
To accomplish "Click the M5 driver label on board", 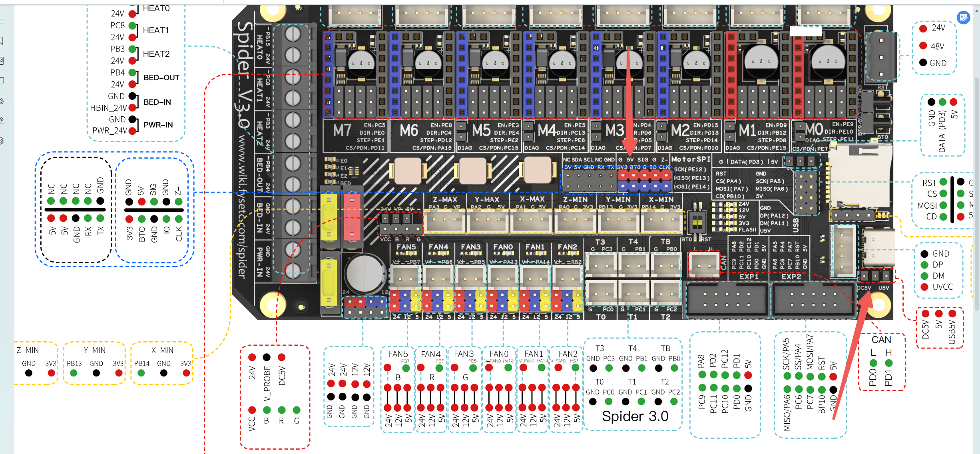I will click(481, 131).
